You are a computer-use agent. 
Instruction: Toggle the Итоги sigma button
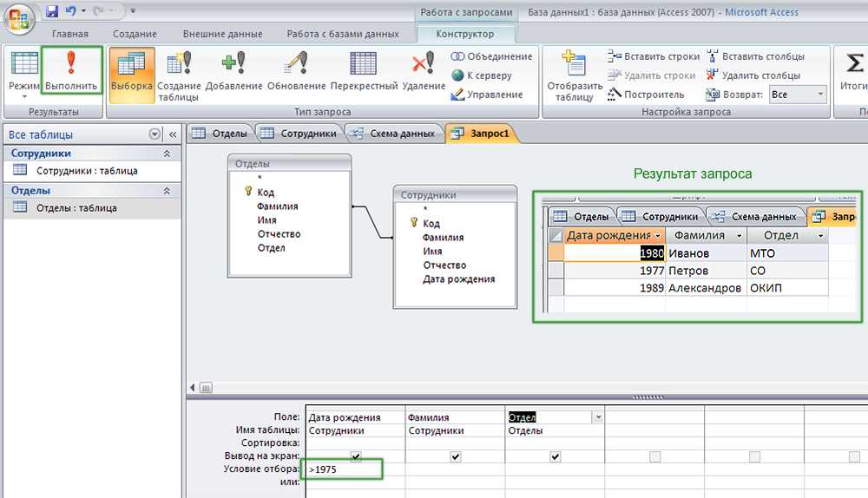coord(854,70)
